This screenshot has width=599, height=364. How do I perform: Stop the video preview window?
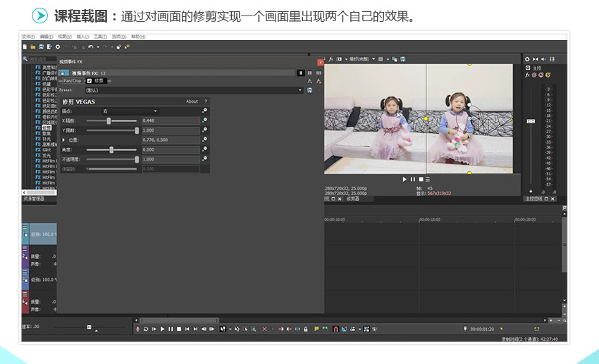pos(421,180)
